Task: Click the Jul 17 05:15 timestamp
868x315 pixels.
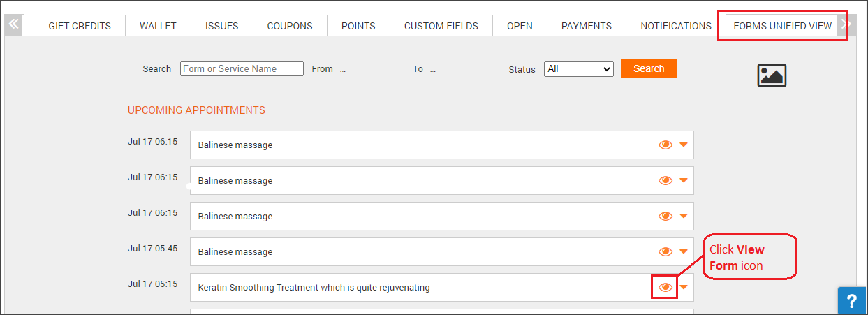Action: 152,284
